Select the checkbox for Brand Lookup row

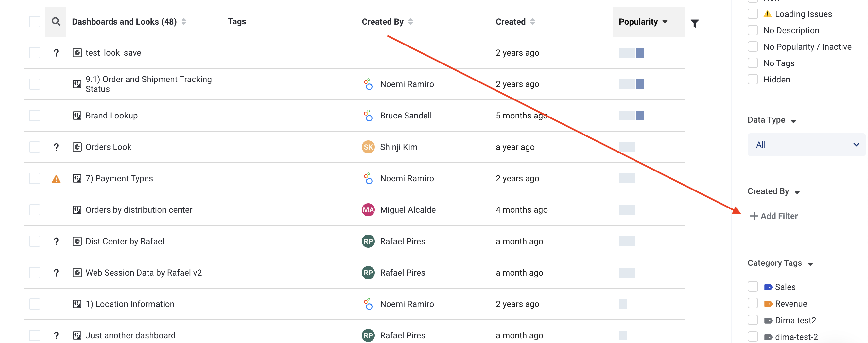point(34,116)
